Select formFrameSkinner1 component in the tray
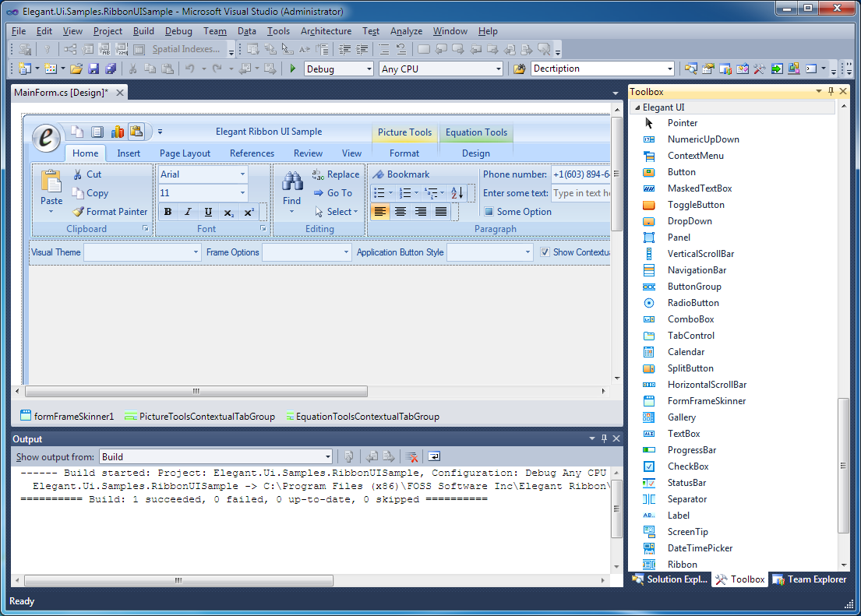This screenshot has width=861, height=616. pos(67,416)
